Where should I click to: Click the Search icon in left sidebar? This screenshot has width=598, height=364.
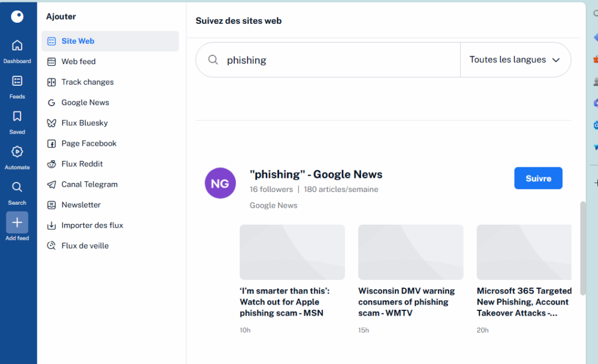17,187
